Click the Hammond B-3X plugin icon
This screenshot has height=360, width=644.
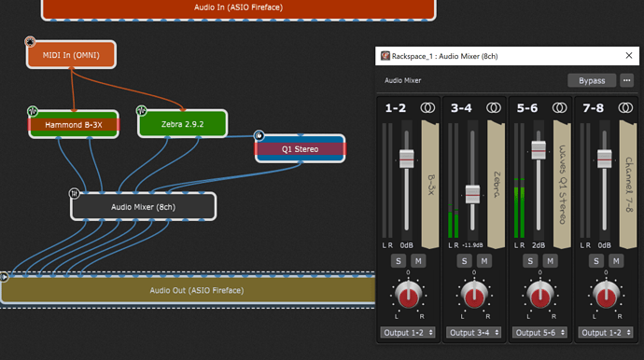[x=33, y=111]
